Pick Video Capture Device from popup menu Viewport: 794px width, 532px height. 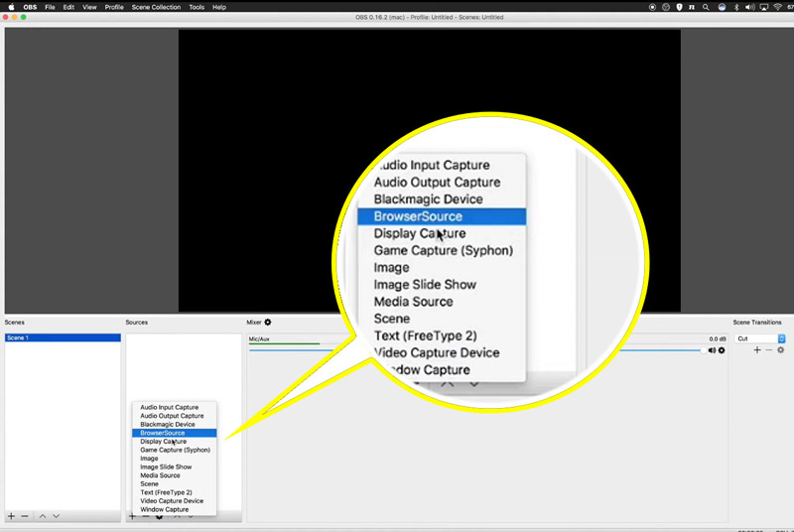172,501
